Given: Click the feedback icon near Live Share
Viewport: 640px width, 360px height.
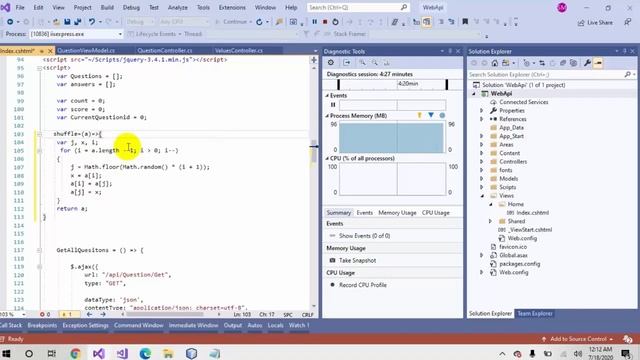Looking at the screenshot, I should [628, 22].
